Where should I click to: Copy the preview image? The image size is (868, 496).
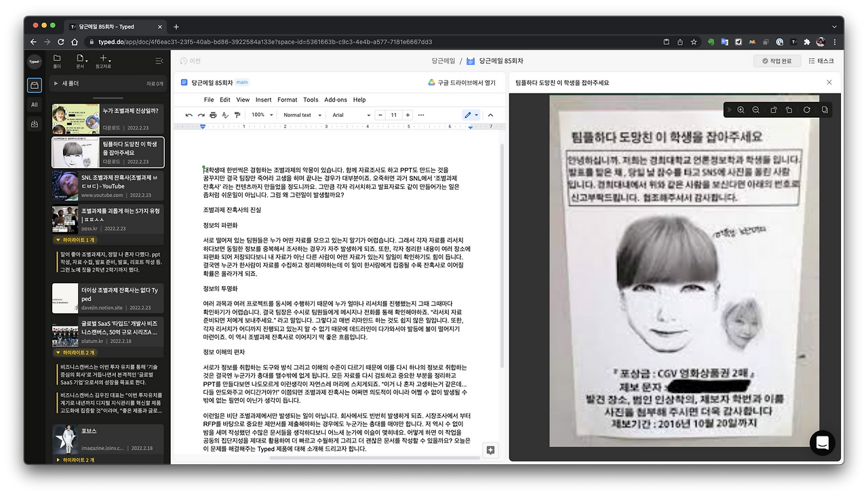pyautogui.click(x=825, y=110)
